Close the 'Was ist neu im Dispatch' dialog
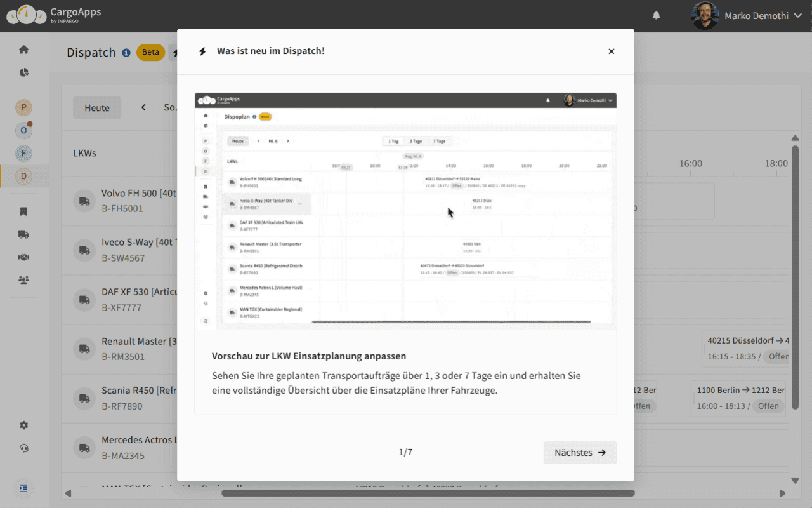Image resolution: width=812 pixels, height=508 pixels. coord(611,51)
